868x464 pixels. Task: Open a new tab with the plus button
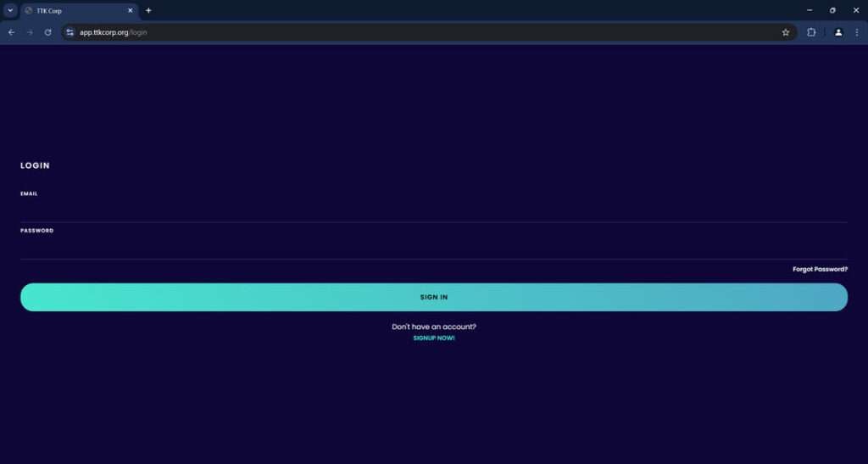(x=148, y=10)
